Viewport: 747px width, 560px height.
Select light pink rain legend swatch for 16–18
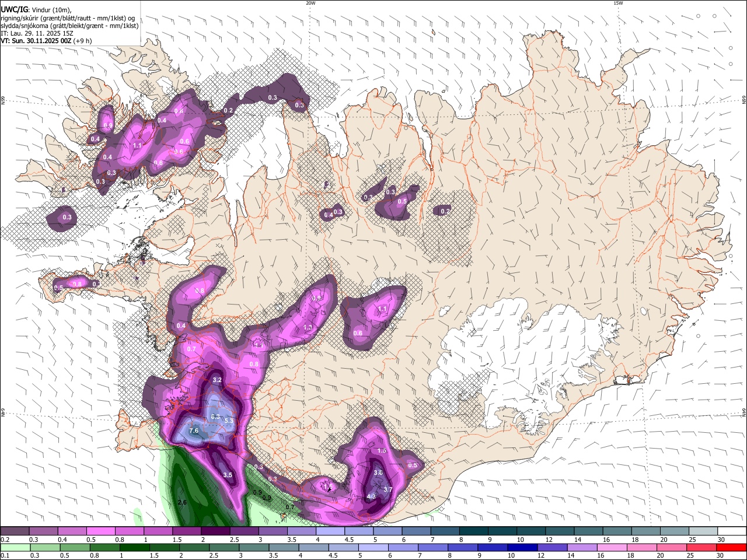point(613,548)
